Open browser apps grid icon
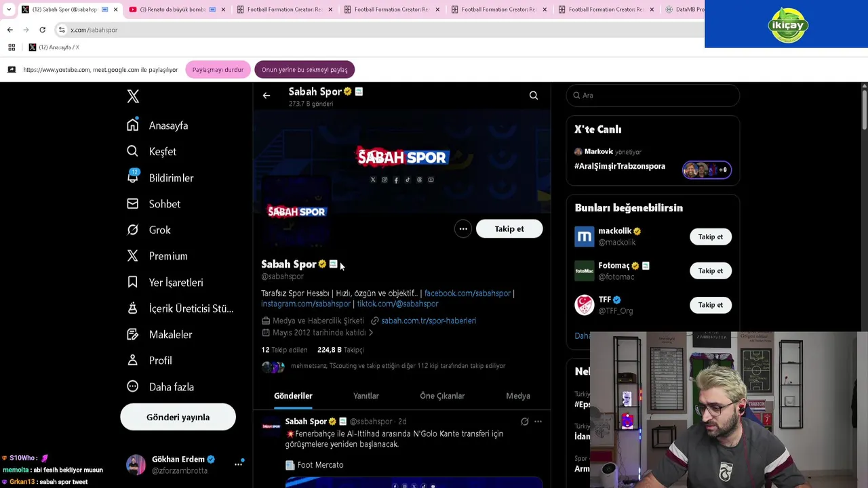The image size is (868, 488). [x=12, y=47]
